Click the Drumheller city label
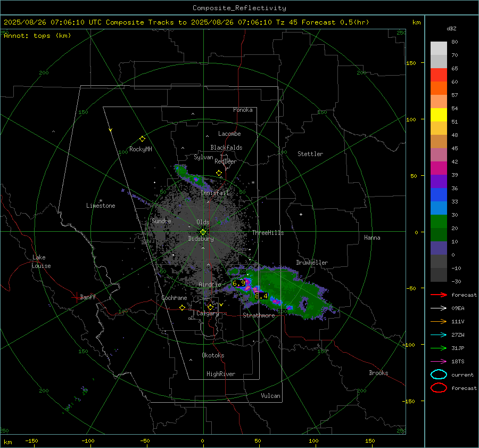Screen dimensions: 479x448 coord(312,263)
